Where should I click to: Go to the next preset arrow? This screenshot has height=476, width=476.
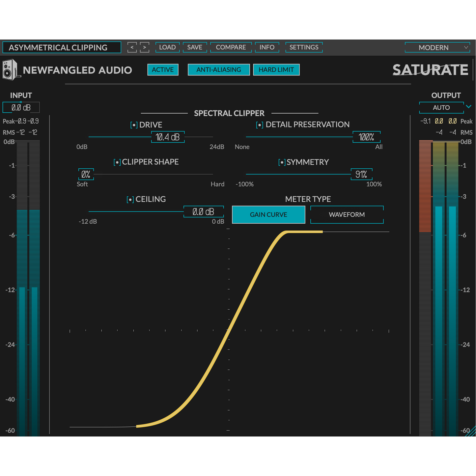(144, 47)
